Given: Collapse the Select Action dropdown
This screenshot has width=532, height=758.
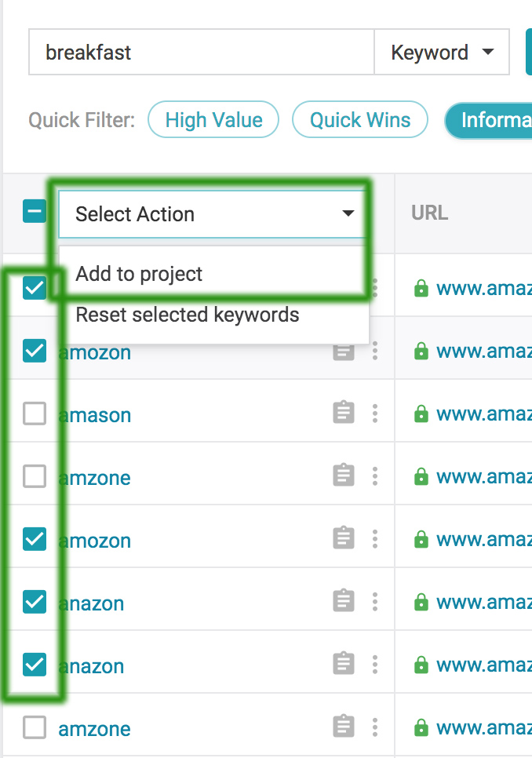Looking at the screenshot, I should (x=213, y=214).
